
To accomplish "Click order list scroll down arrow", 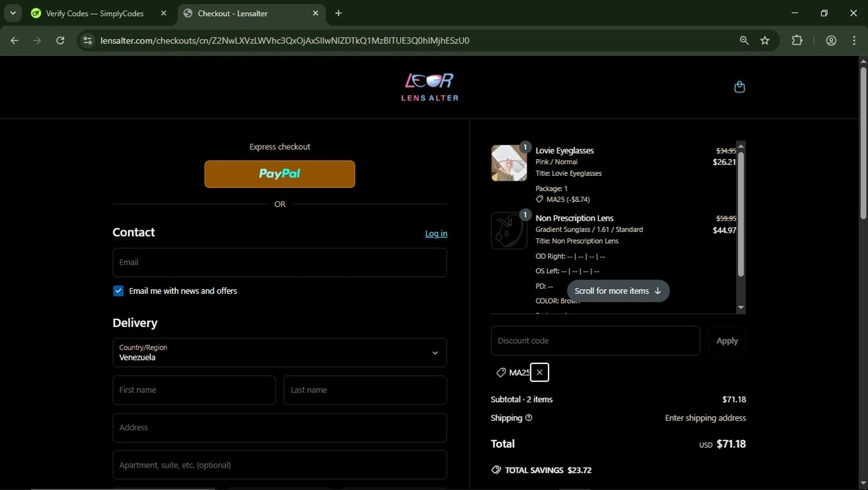I will pos(741,308).
